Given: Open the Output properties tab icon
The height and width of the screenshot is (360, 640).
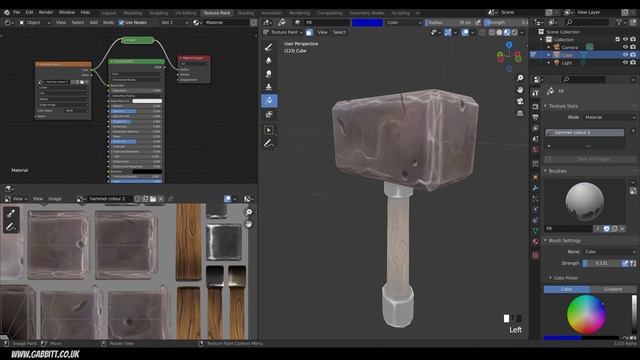Looking at the screenshot, I should [x=535, y=118].
